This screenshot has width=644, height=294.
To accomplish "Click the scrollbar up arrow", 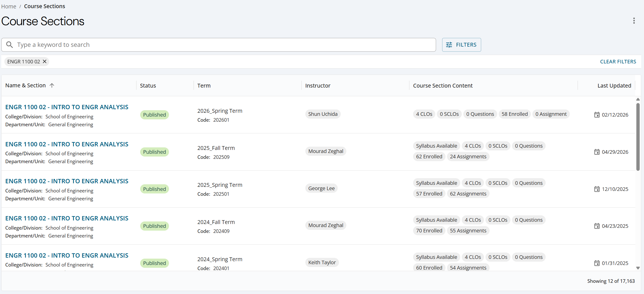I will [638, 99].
